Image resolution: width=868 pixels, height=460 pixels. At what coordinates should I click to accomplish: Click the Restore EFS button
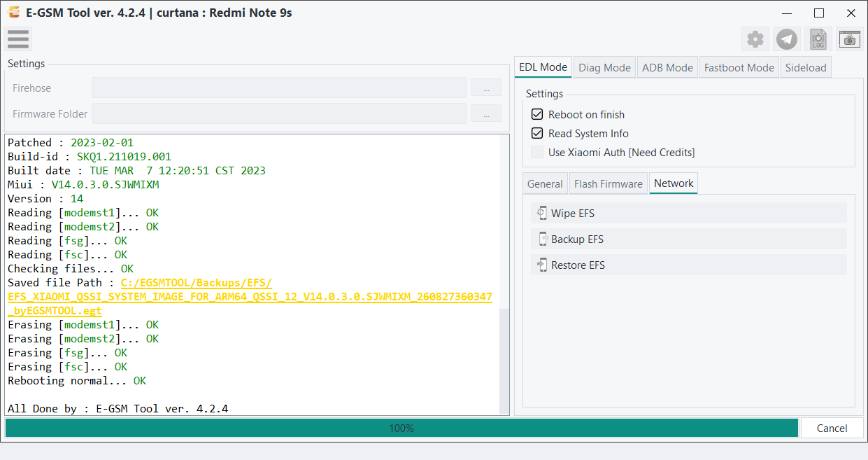pyautogui.click(x=689, y=265)
